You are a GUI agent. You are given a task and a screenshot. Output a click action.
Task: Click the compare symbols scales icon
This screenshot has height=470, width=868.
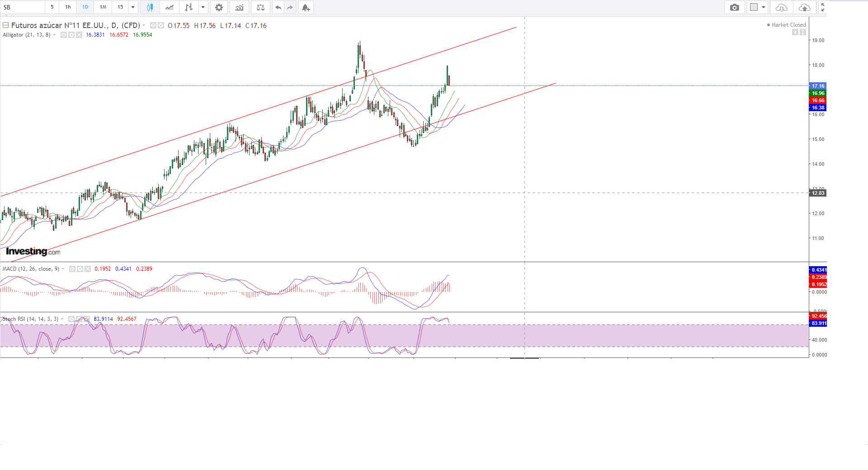click(x=260, y=7)
